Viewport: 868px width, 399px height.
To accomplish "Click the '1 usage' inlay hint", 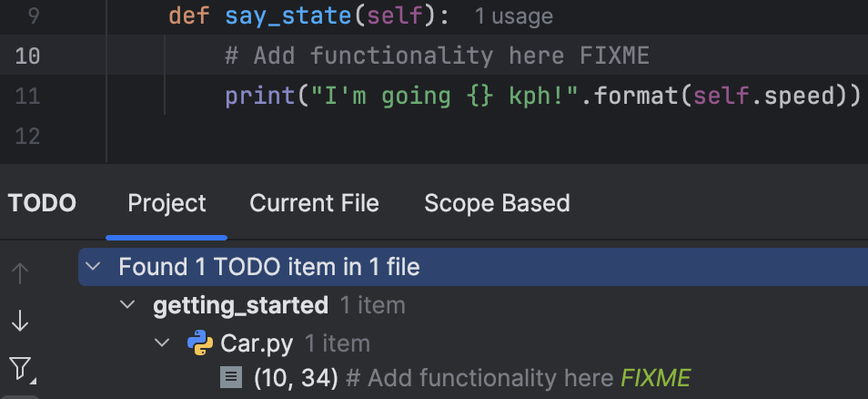I will click(x=513, y=16).
